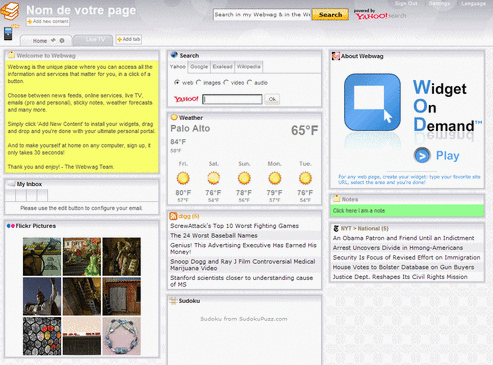Open the hexagon mosaic Flickr thumbnail
The width and height of the screenshot is (493, 365).
(x=42, y=336)
